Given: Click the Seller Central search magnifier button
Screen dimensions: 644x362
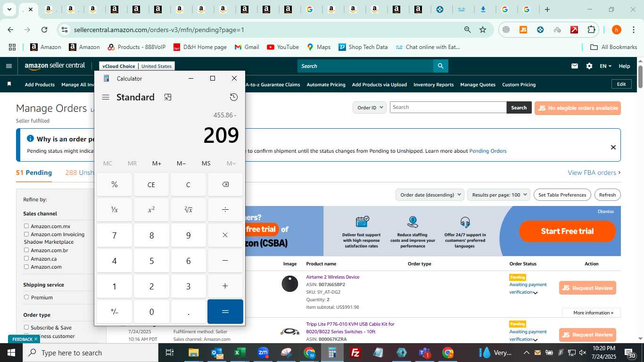Looking at the screenshot, I should 440,66.
